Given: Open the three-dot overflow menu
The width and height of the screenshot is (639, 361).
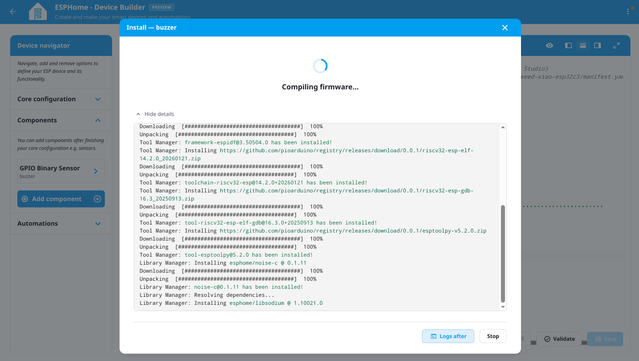Looking at the screenshot, I should point(628,11).
